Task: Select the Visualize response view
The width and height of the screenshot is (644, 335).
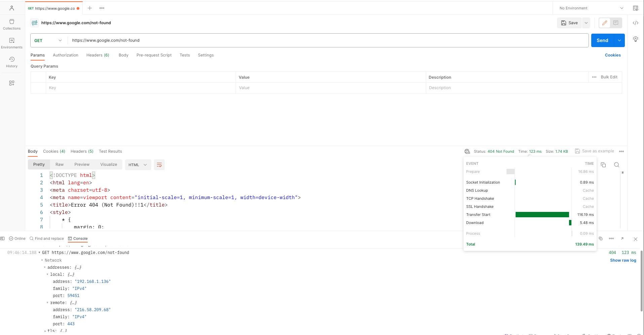Action: click(x=109, y=164)
